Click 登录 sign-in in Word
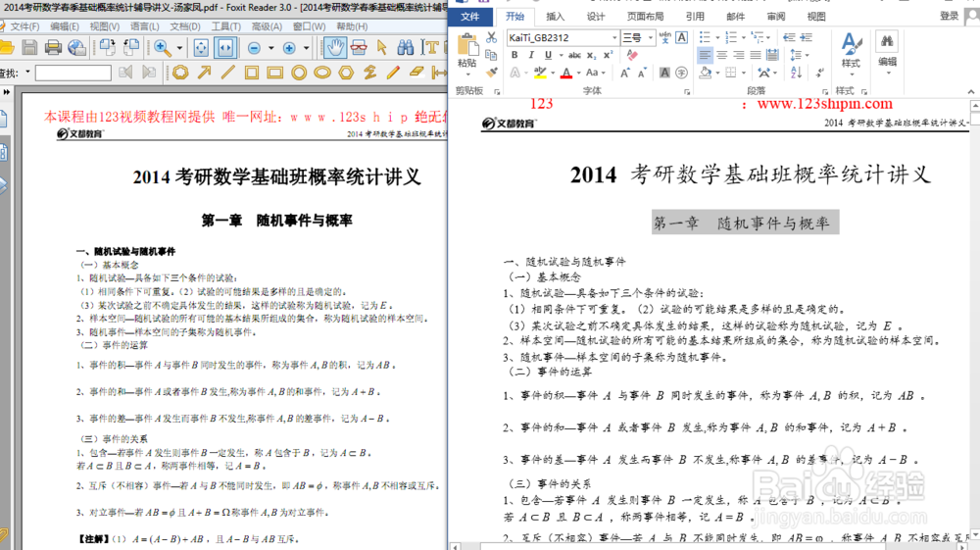The width and height of the screenshot is (980, 550). (x=949, y=17)
